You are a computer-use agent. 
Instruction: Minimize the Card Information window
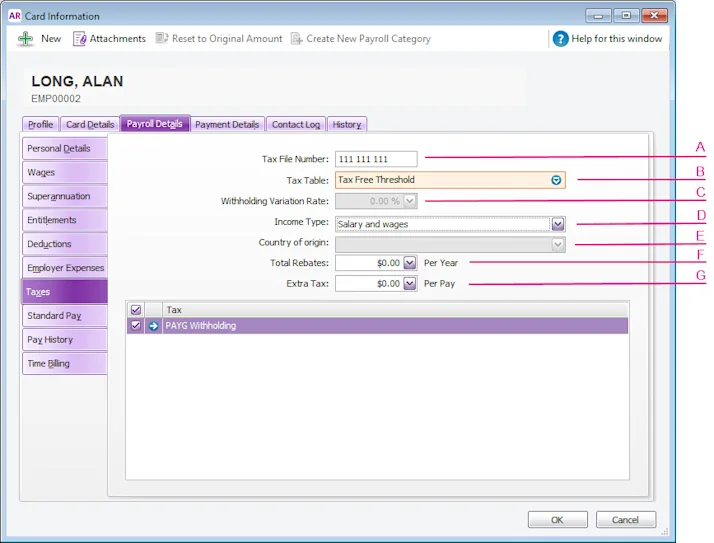click(598, 15)
